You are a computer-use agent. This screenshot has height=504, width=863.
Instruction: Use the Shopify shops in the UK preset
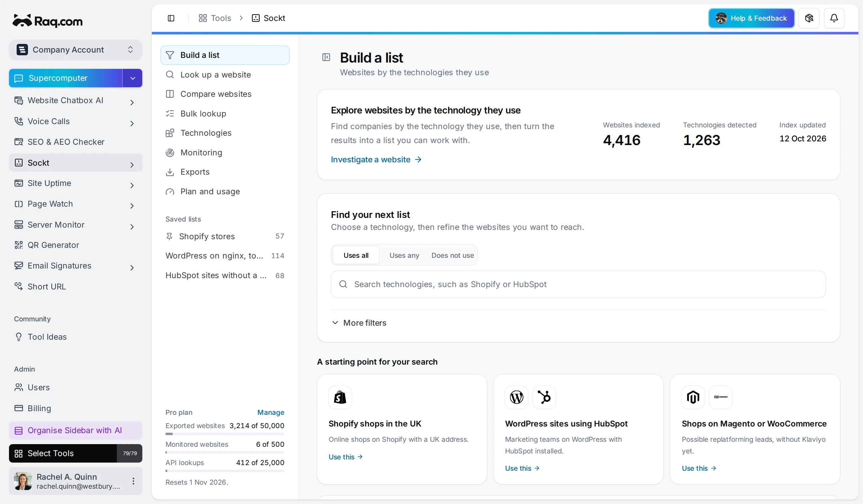pos(345,457)
